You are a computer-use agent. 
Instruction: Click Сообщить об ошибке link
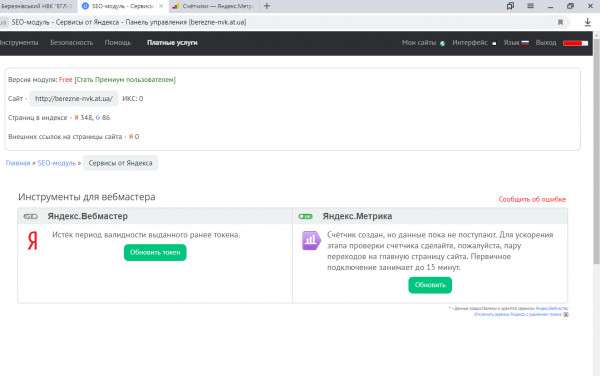pos(532,199)
